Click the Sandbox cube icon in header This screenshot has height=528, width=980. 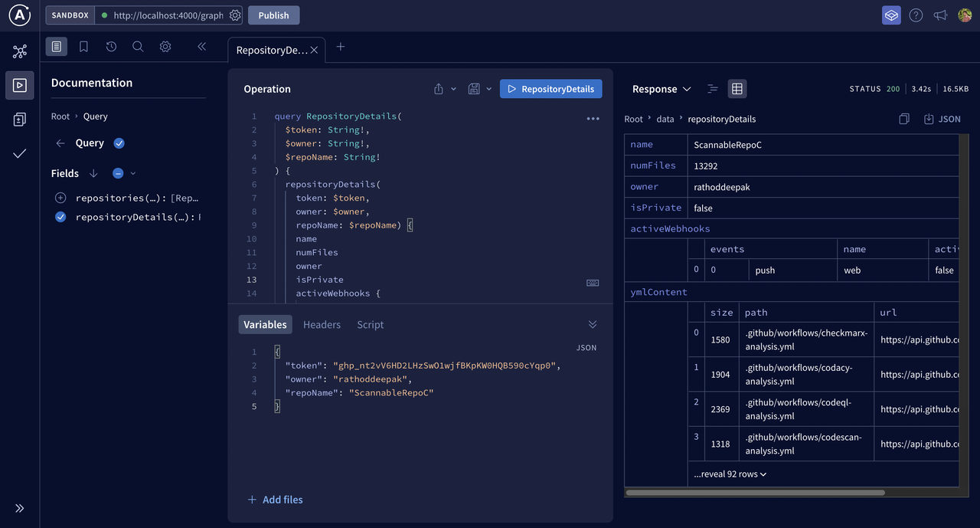point(891,15)
